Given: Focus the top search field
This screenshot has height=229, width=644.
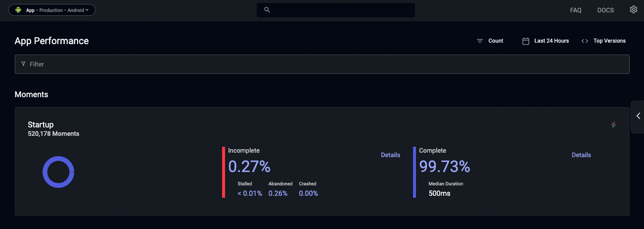Looking at the screenshot, I should 335,10.
